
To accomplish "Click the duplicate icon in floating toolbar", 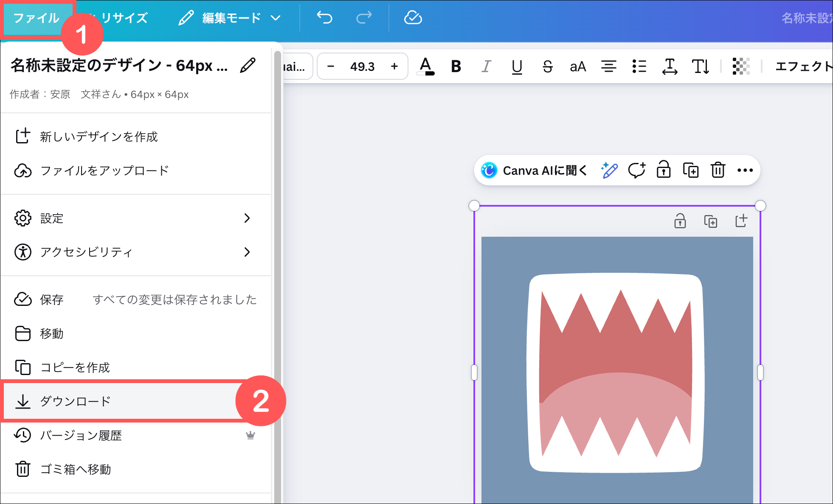I will (x=691, y=171).
